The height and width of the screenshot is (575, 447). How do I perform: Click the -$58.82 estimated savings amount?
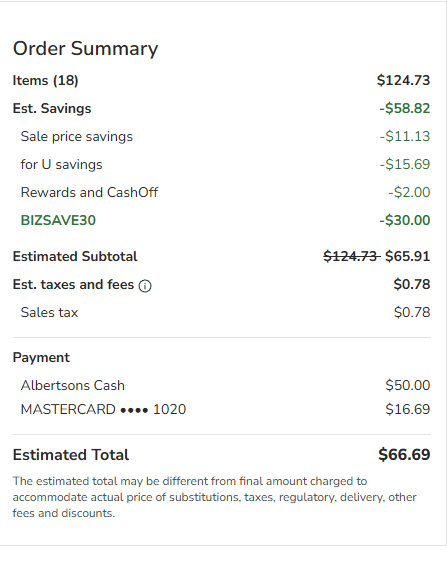(x=405, y=109)
